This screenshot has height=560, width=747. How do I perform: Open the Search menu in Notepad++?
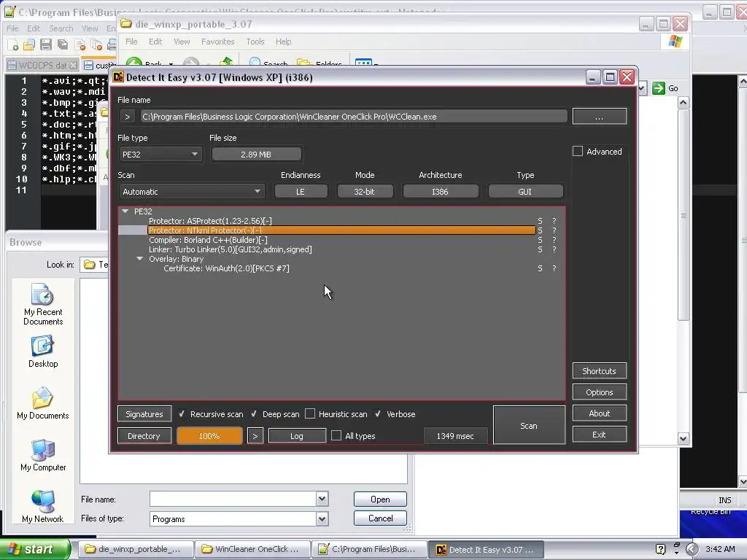click(61, 28)
